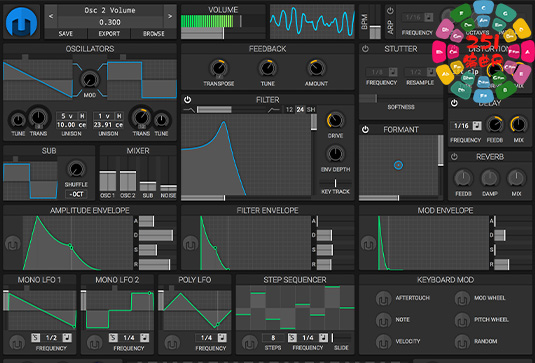Toggle the FILTER power button
535x363 pixels.
coord(187,100)
